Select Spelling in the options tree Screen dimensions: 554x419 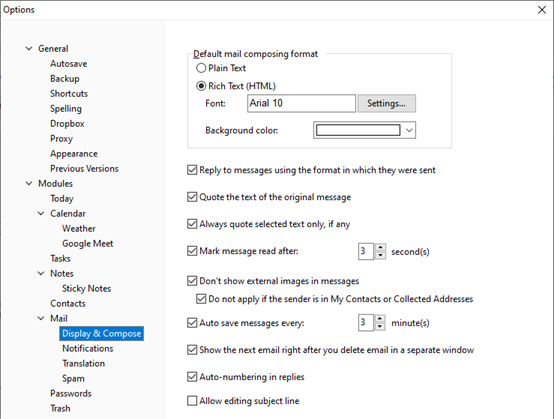click(x=66, y=108)
